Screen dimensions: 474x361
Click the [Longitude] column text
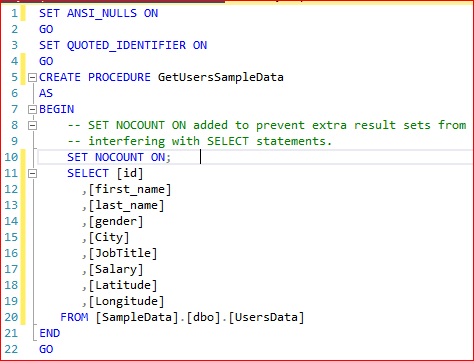(126, 301)
